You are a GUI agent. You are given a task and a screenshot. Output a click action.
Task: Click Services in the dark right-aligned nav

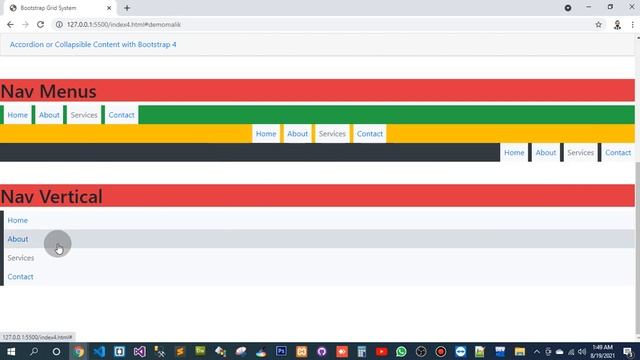coord(580,152)
